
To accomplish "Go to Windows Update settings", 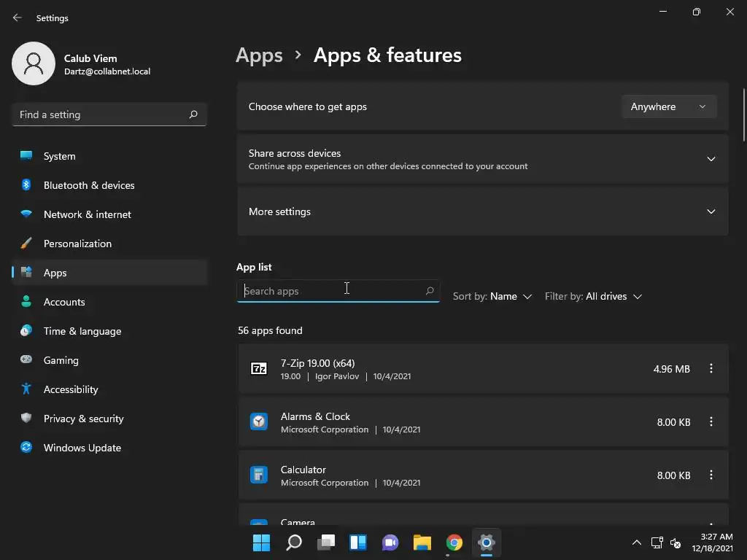I will click(x=82, y=448).
